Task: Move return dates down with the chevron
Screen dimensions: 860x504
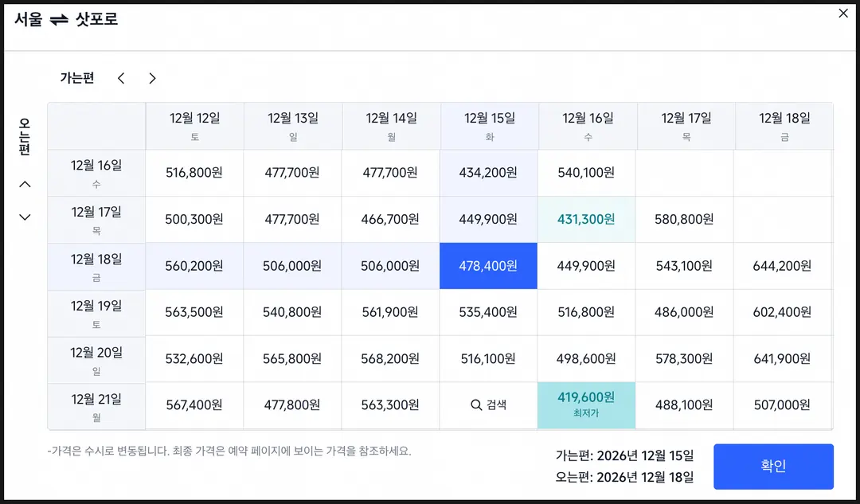Action: (x=25, y=217)
